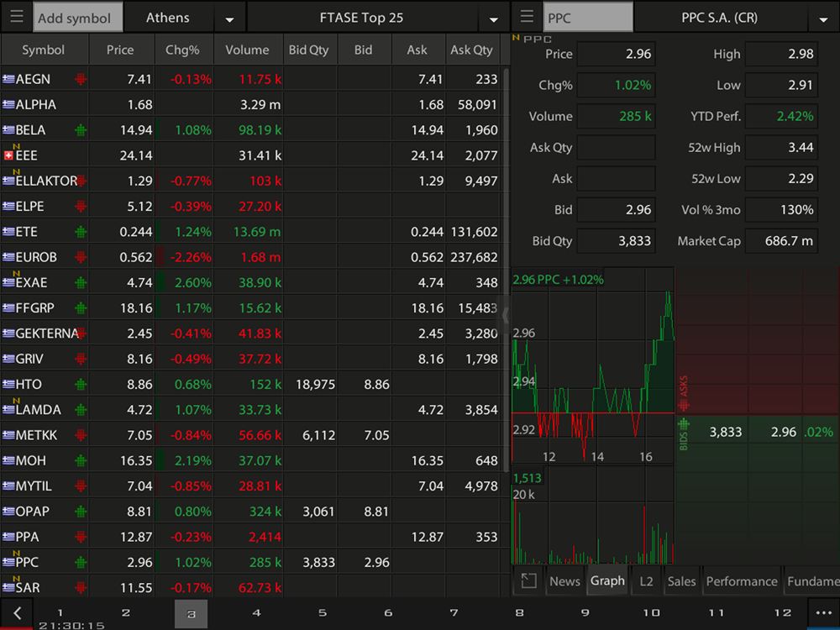Select workspace page 3
Screen dimensions: 840x630
pyautogui.click(x=192, y=613)
